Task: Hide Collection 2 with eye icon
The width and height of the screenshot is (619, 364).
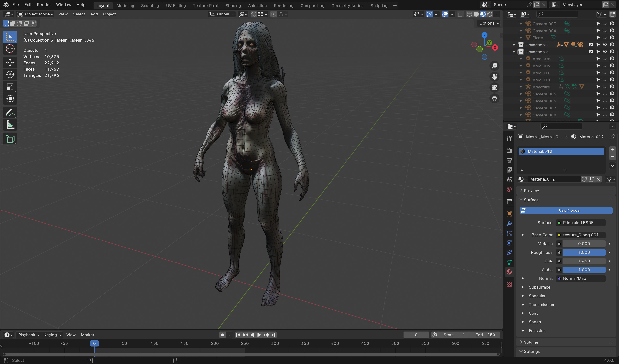Action: [x=605, y=45]
